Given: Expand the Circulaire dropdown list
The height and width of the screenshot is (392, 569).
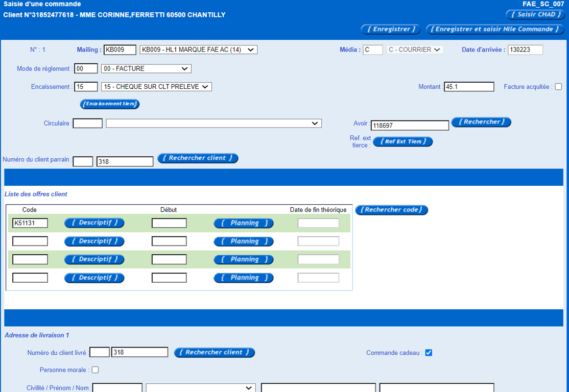Looking at the screenshot, I should 214,124.
